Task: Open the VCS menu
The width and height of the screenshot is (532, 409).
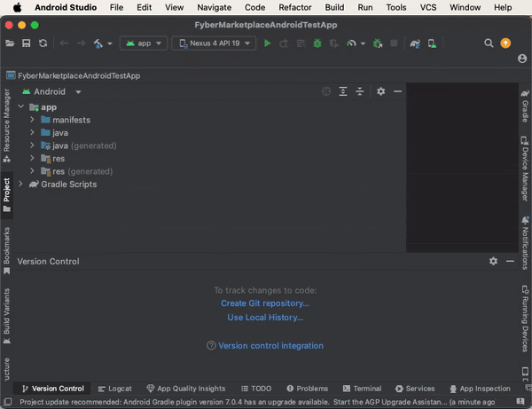Action: [x=428, y=7]
